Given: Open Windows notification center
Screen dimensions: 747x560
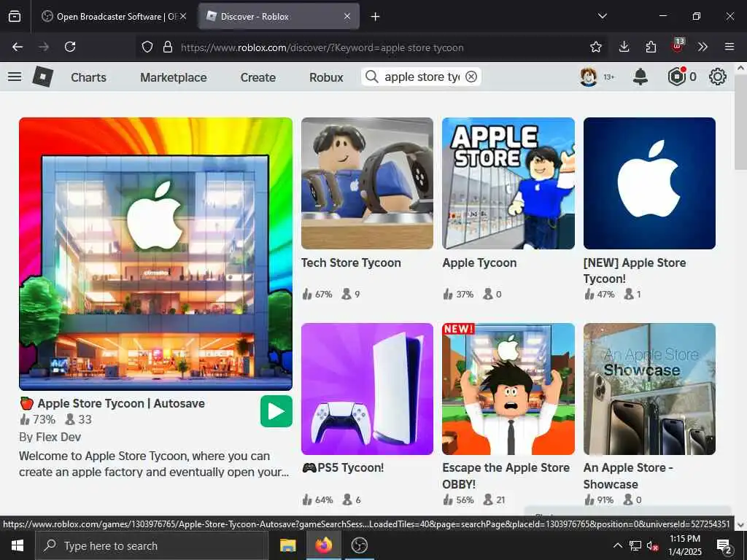Looking at the screenshot, I should 724,545.
